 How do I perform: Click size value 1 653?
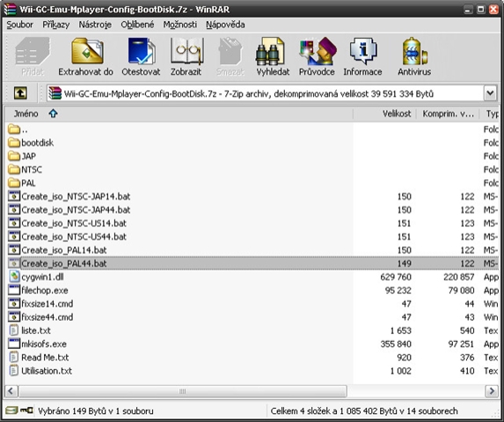(x=400, y=331)
